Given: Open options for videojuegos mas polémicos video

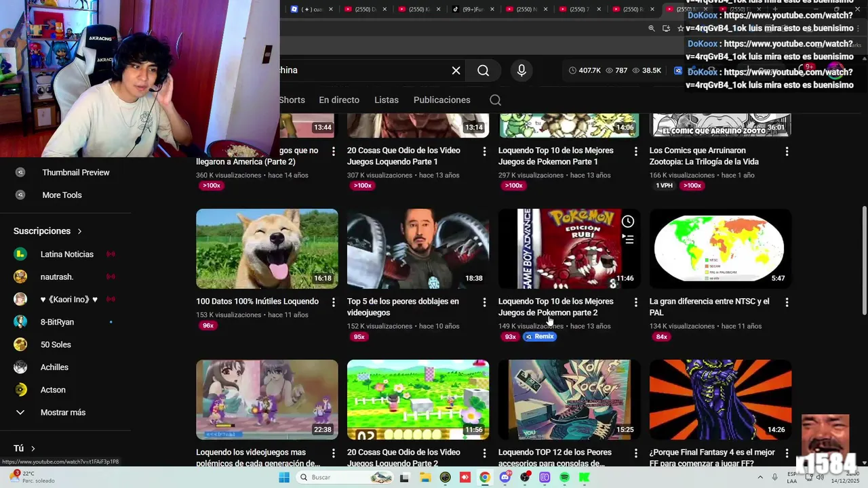Looking at the screenshot, I should click(333, 453).
